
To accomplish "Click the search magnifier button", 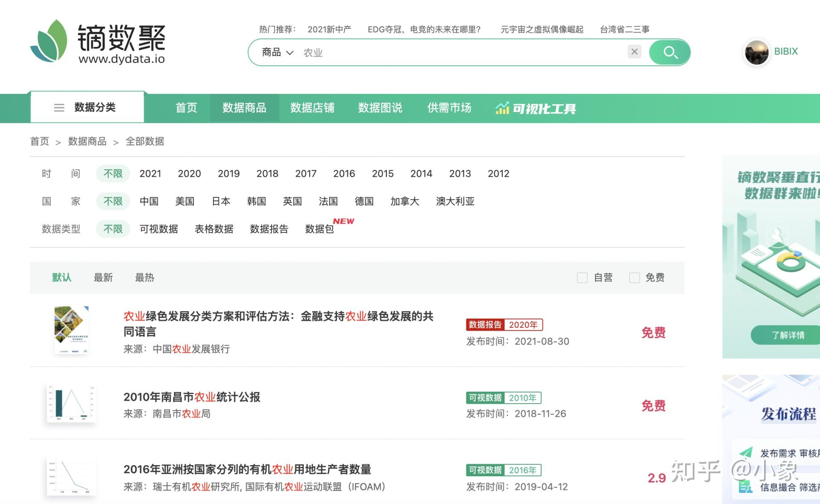I will (x=670, y=52).
